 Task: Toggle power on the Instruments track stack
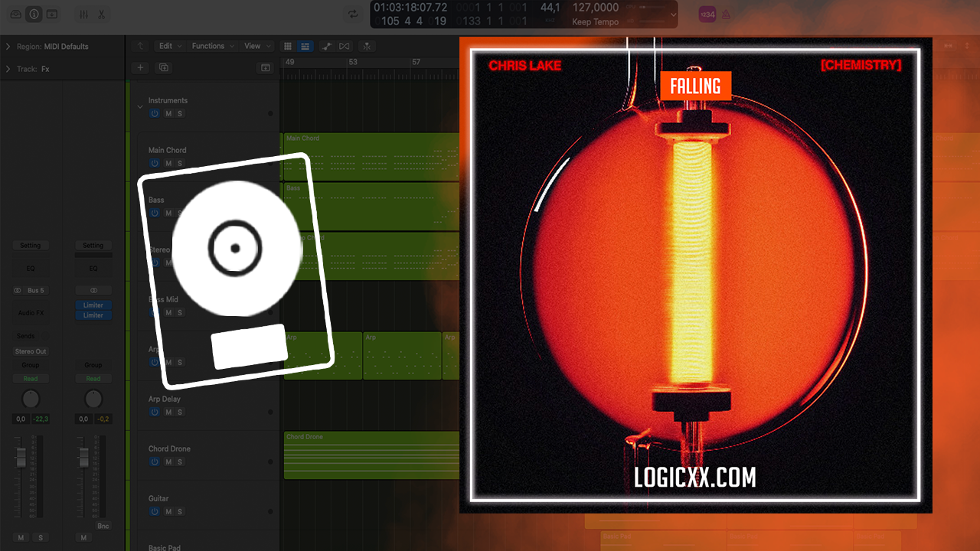(x=155, y=113)
